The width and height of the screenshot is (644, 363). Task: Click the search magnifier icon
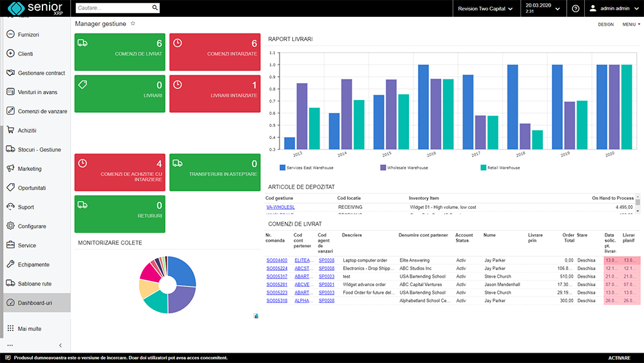pyautogui.click(x=155, y=8)
